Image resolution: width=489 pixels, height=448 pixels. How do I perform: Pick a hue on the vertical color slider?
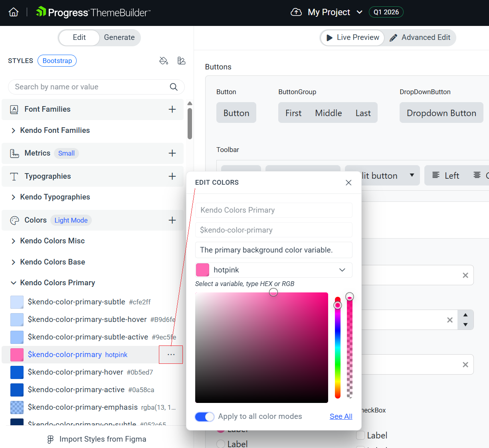[337, 347]
